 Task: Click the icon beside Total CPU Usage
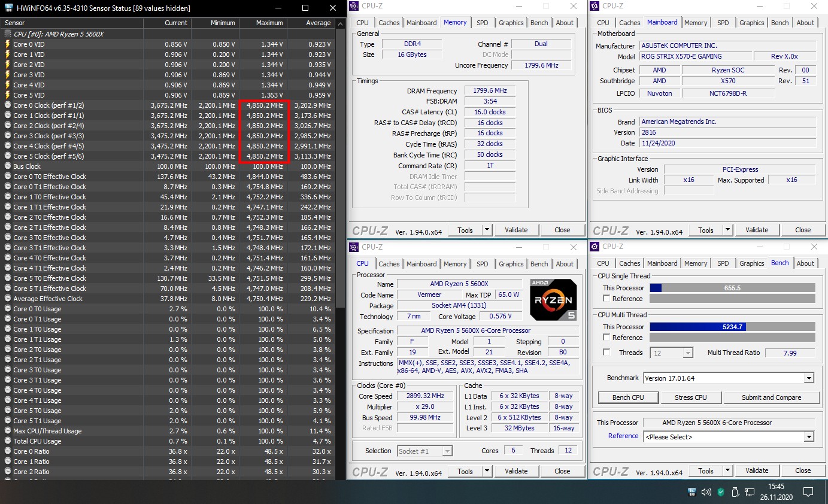7,441
